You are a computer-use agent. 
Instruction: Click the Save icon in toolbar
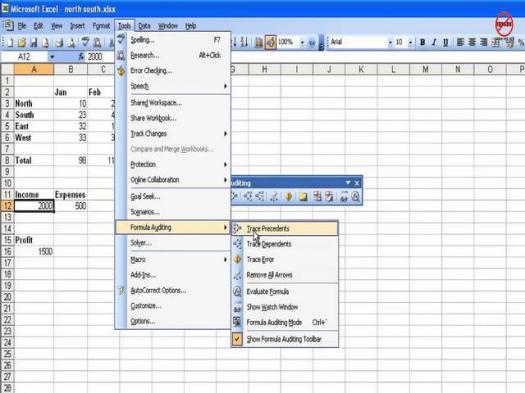tap(33, 43)
